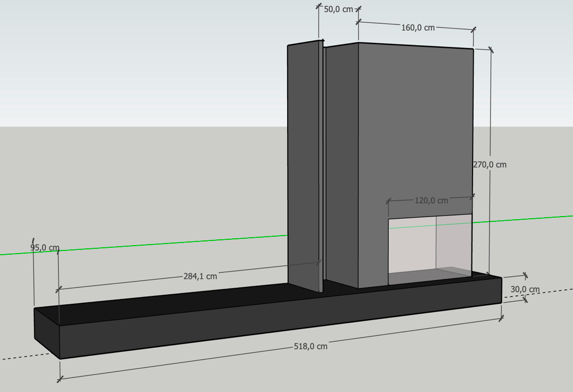Select the dark left side face of tall block

click(x=341, y=158)
